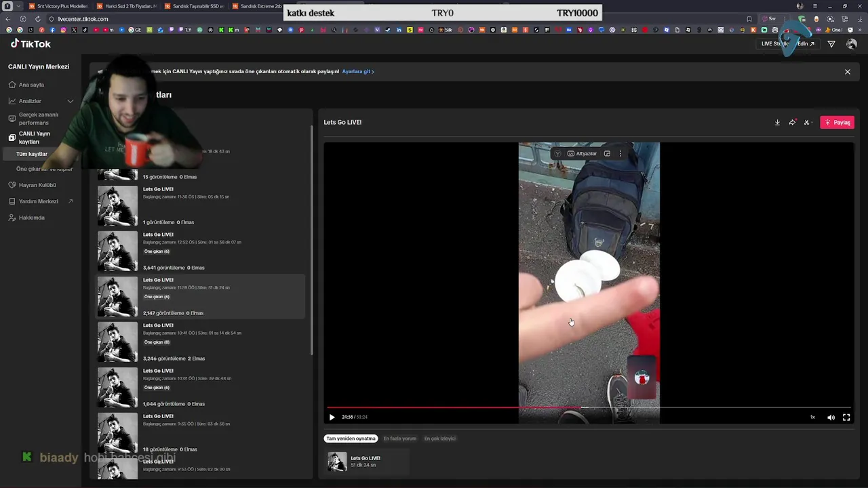This screenshot has height=488, width=868.
Task: Select the Tam yeniden oynatma tab
Action: coord(351,439)
